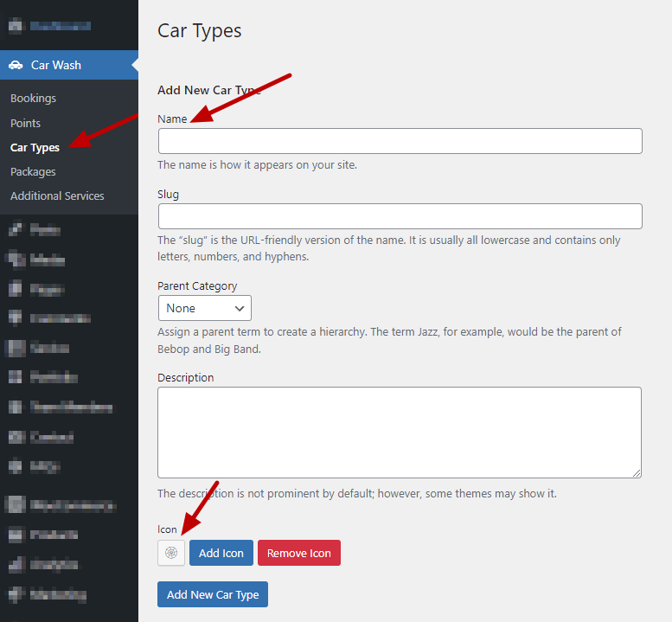Click the Name field label

coord(172,119)
